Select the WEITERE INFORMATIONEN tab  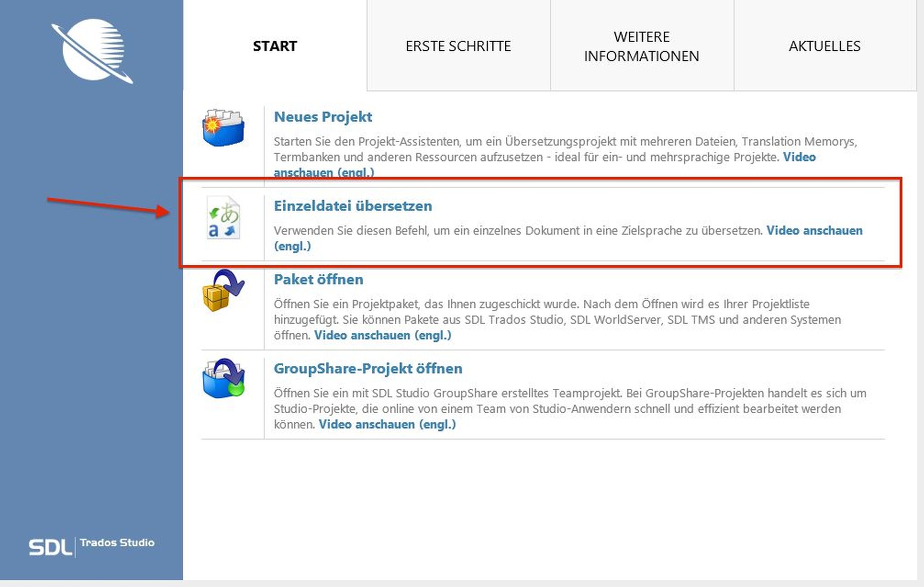[x=641, y=46]
